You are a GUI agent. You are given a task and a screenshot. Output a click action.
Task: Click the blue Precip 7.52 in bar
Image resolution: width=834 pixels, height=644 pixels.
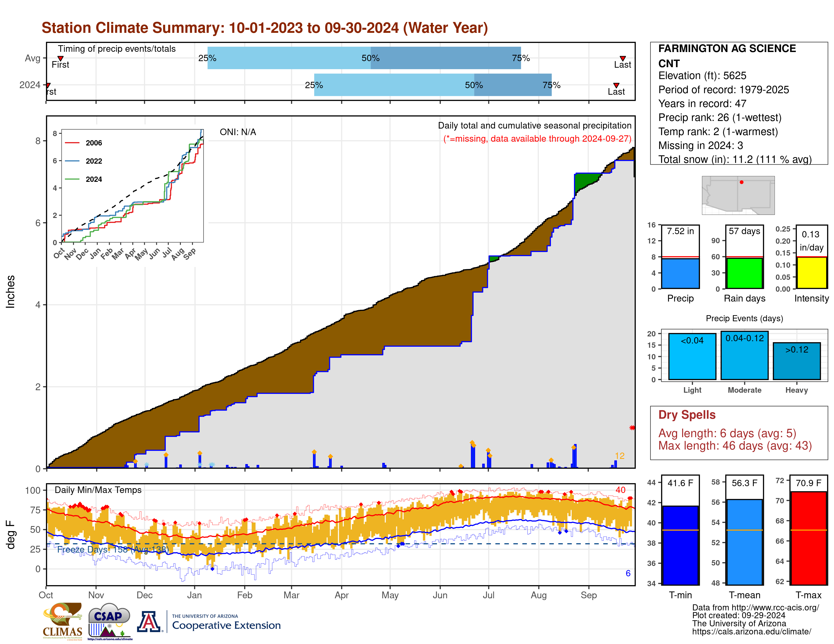click(680, 274)
